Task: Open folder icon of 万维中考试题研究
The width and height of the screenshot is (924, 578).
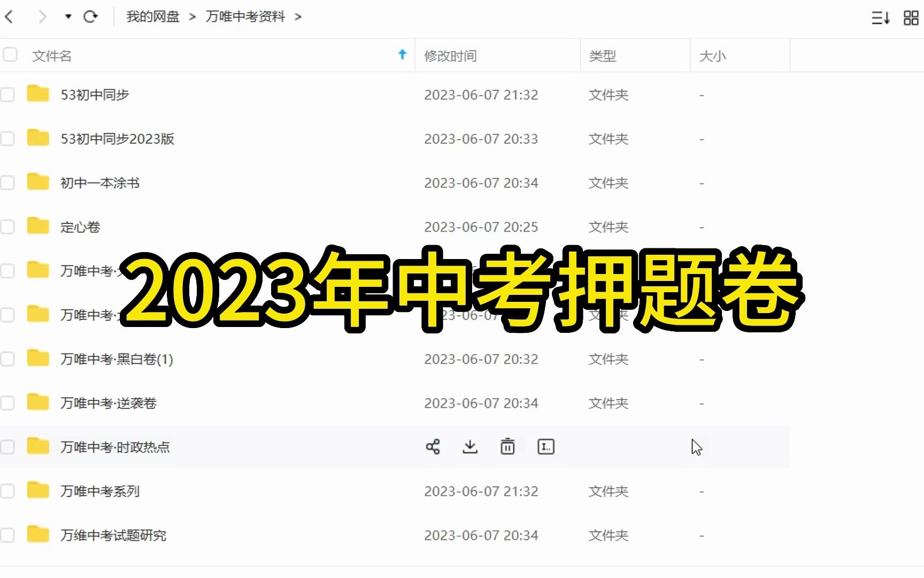Action: 38,534
